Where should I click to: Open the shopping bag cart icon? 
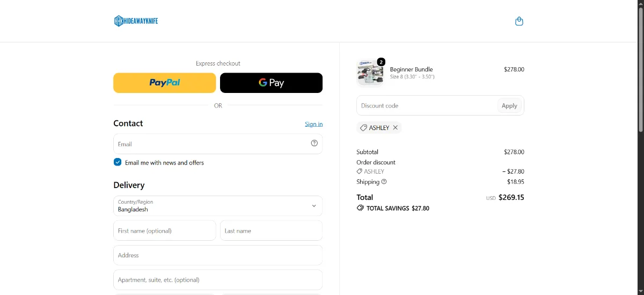519,21
